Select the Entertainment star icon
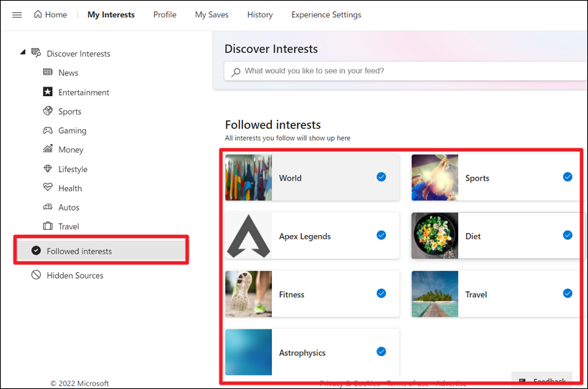The image size is (588, 389). pyautogui.click(x=48, y=92)
